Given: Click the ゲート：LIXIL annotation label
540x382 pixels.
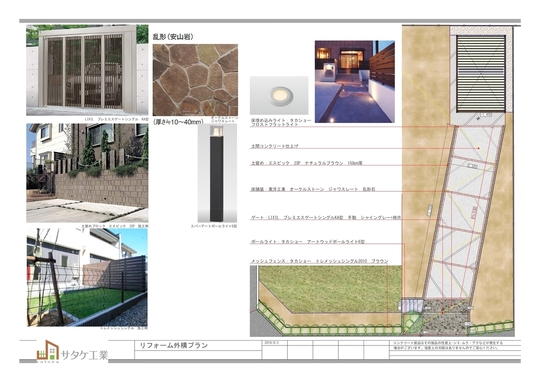Looking at the screenshot, I should click(x=325, y=218).
